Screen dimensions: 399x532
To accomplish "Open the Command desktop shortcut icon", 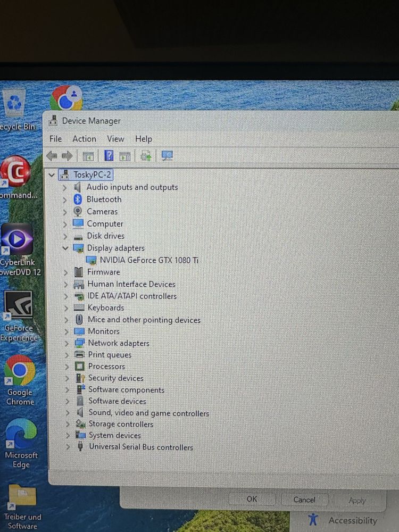I will (x=15, y=172).
